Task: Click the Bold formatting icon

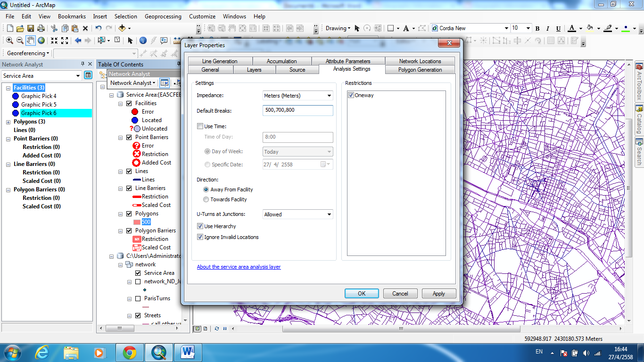Action: 537,29
